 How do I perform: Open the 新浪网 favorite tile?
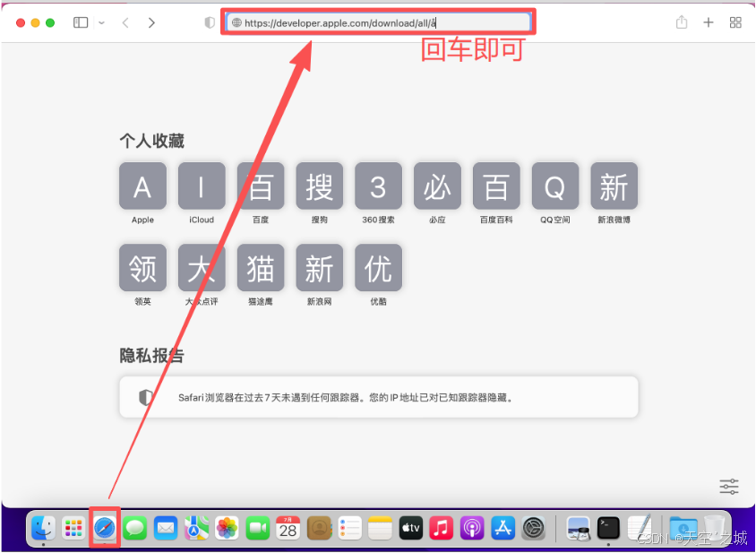point(319,267)
